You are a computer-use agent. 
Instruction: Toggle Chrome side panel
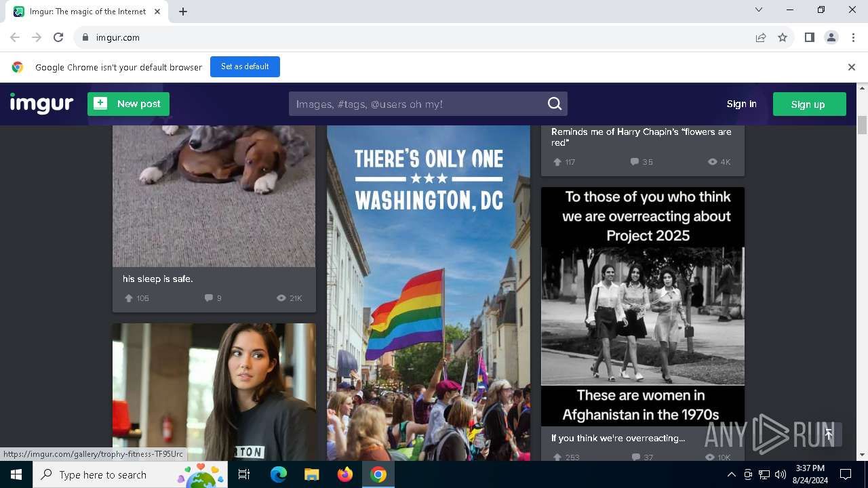[x=809, y=37]
